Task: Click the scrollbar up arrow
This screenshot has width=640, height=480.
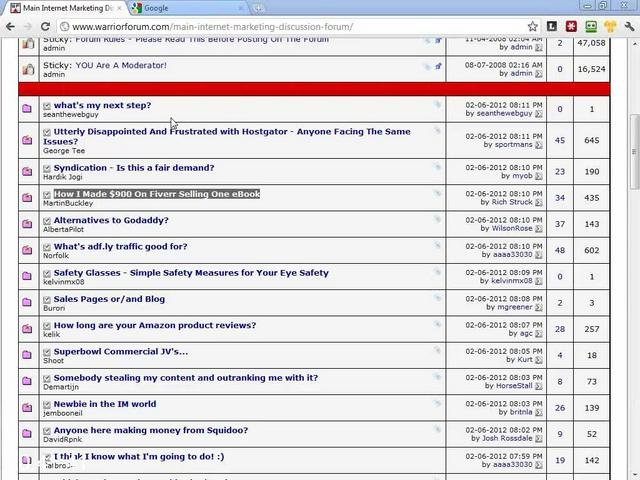Action: [x=635, y=43]
